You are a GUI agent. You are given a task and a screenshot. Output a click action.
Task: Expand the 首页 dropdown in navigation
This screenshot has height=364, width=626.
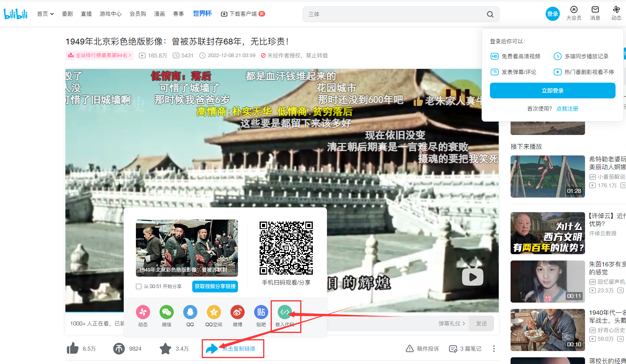pos(45,14)
